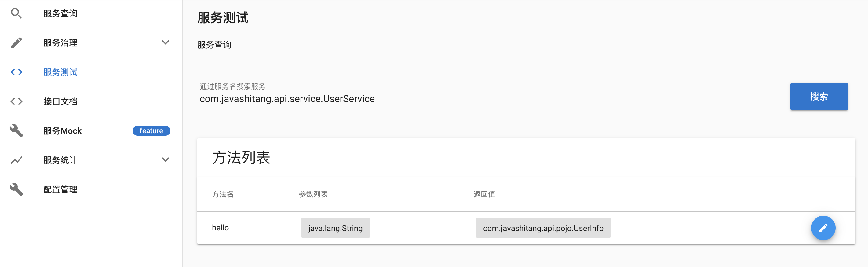Expand the 服务统计 chevron arrow
Screen dimensions: 868x267
tap(165, 160)
